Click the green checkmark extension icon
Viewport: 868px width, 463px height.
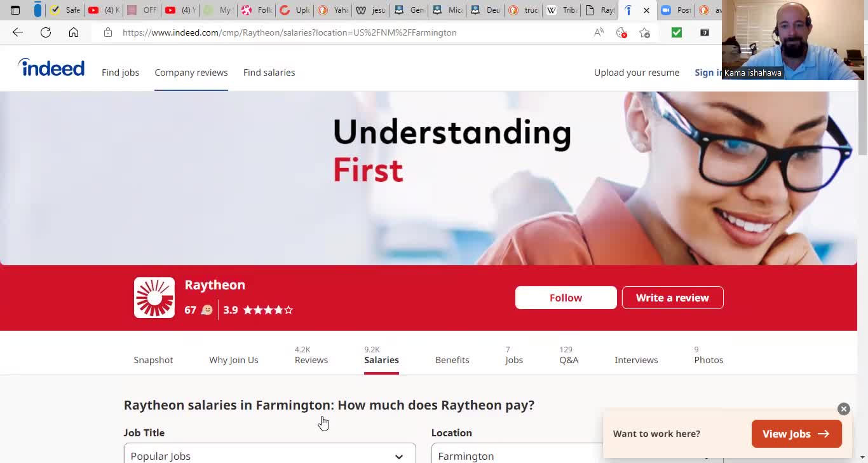(677, 32)
